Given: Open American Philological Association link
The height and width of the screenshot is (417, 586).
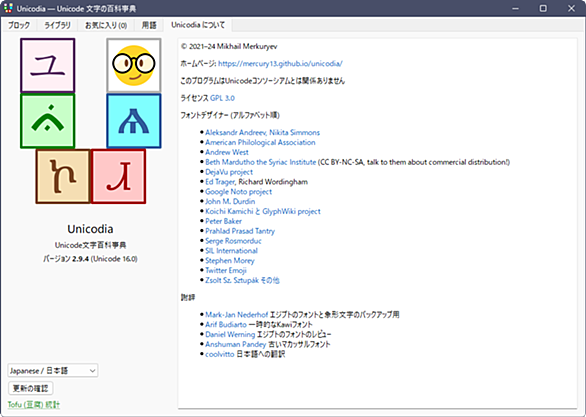Looking at the screenshot, I should pos(260,142).
